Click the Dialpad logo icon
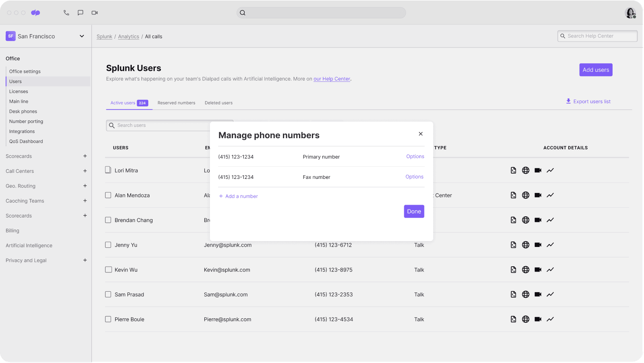Image resolution: width=644 pixels, height=363 pixels. pyautogui.click(x=35, y=13)
